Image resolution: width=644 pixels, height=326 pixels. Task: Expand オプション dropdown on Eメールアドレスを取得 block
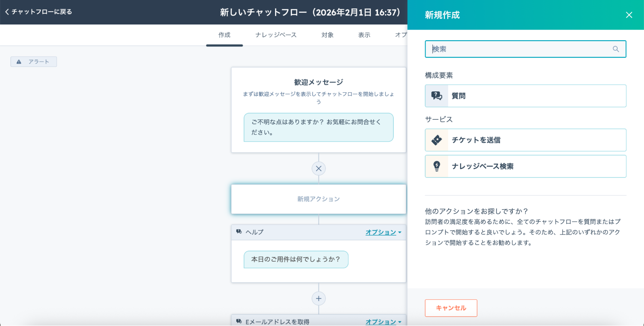click(383, 321)
